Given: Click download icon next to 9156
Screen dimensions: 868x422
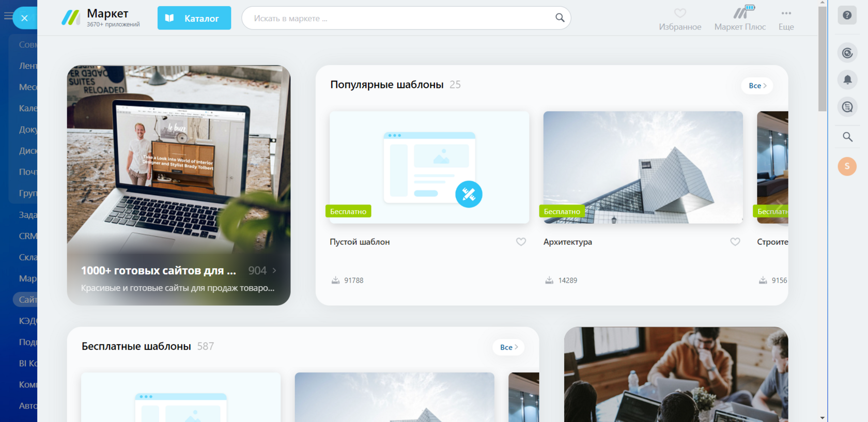Looking at the screenshot, I should 763,280.
